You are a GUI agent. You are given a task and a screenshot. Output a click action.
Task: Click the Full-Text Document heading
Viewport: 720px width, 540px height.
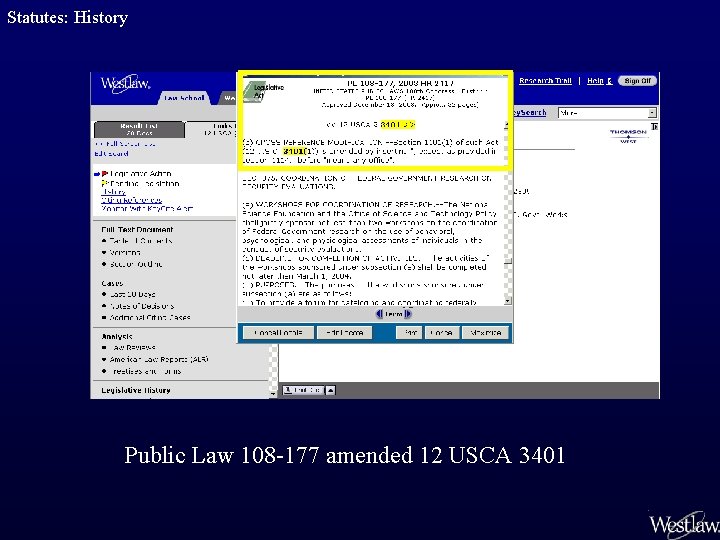137,229
